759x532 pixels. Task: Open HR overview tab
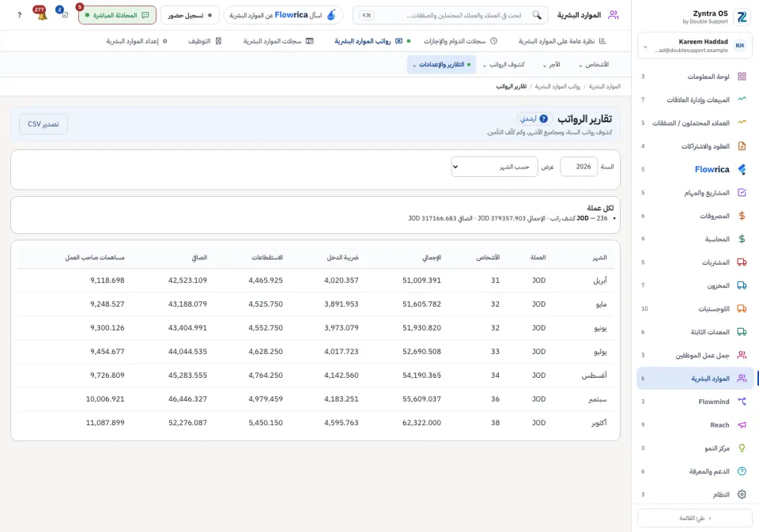click(562, 41)
